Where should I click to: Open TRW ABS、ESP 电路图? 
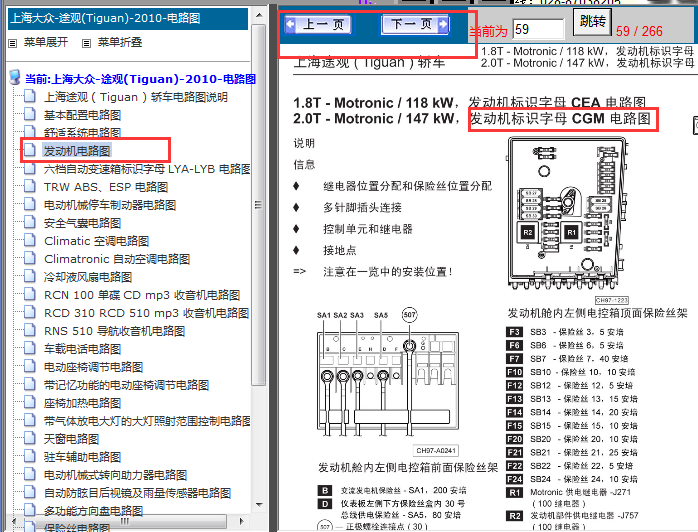(x=106, y=187)
